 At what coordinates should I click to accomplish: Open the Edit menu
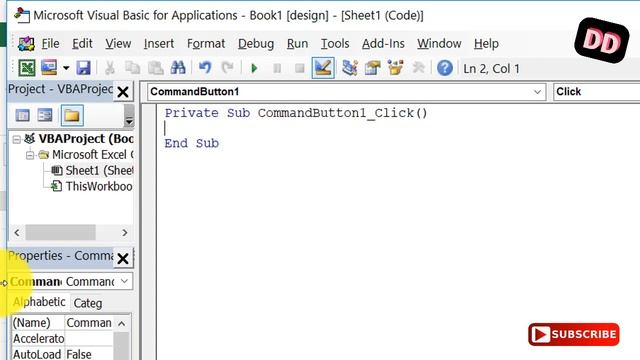click(82, 44)
